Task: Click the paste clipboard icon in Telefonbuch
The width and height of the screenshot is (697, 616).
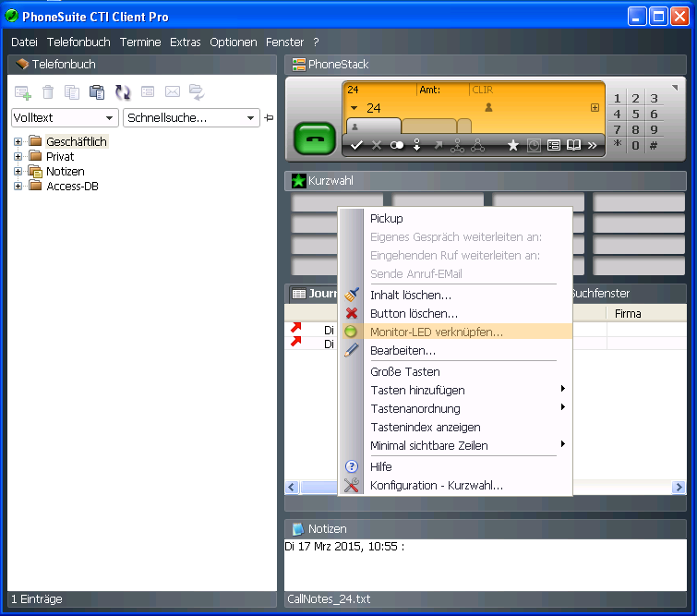Action: pos(97,91)
